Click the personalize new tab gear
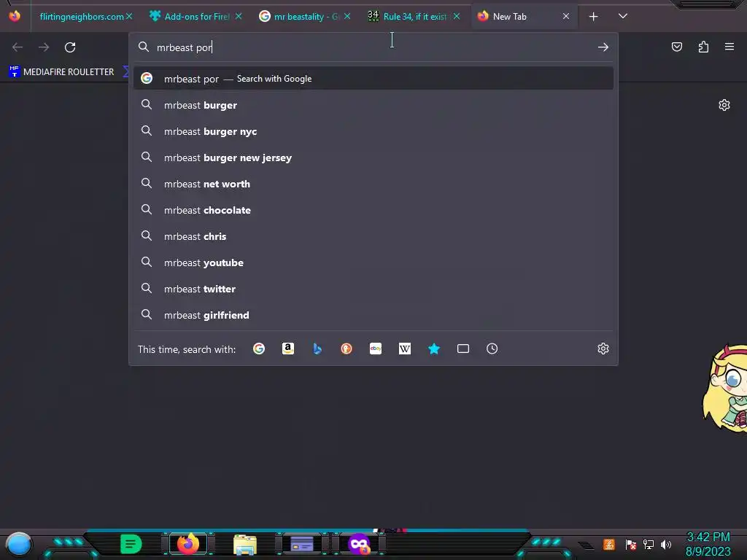 click(724, 105)
